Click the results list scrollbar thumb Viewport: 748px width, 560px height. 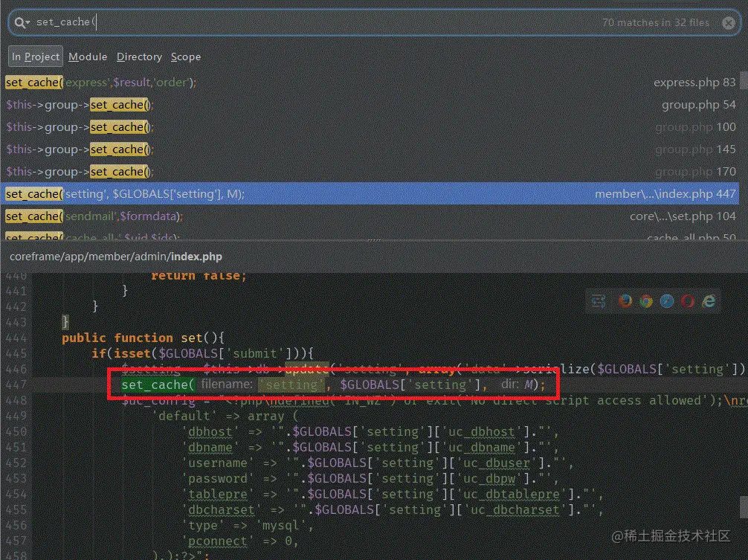click(x=744, y=80)
